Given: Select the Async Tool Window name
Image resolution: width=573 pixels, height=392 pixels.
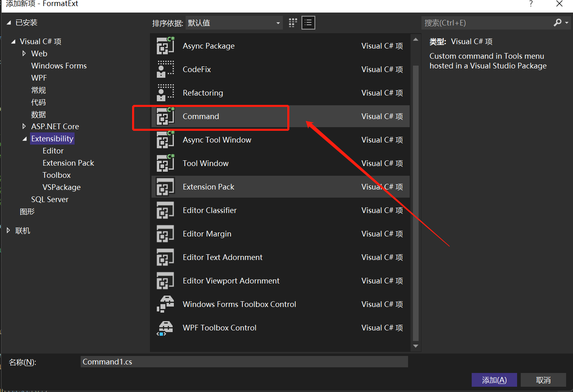Looking at the screenshot, I should click(217, 140).
